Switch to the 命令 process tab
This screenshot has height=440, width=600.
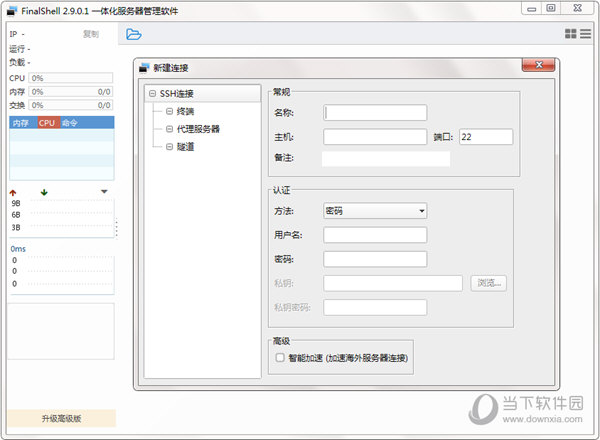(x=70, y=123)
